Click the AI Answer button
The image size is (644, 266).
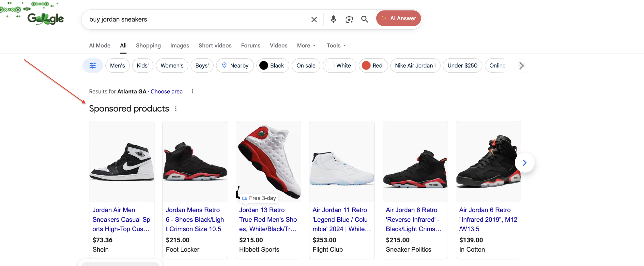coord(398,18)
